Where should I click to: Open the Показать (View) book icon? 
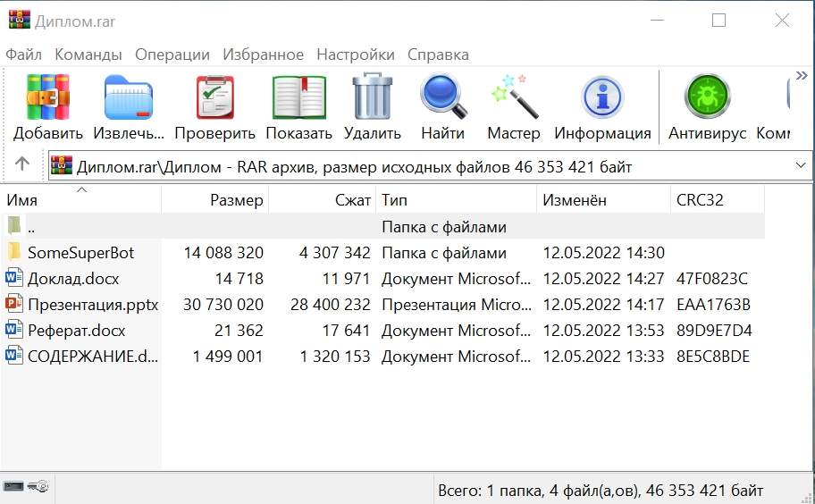coord(298,97)
